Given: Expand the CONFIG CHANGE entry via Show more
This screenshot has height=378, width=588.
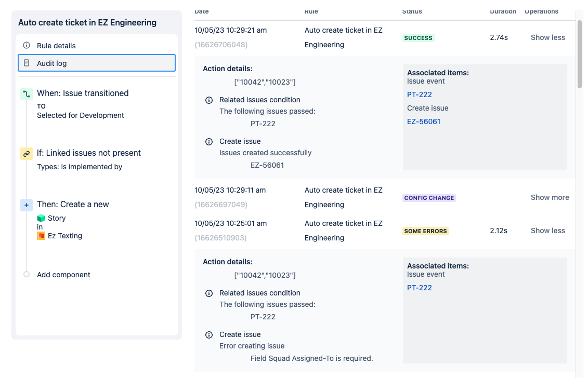Looking at the screenshot, I should pyautogui.click(x=550, y=197).
